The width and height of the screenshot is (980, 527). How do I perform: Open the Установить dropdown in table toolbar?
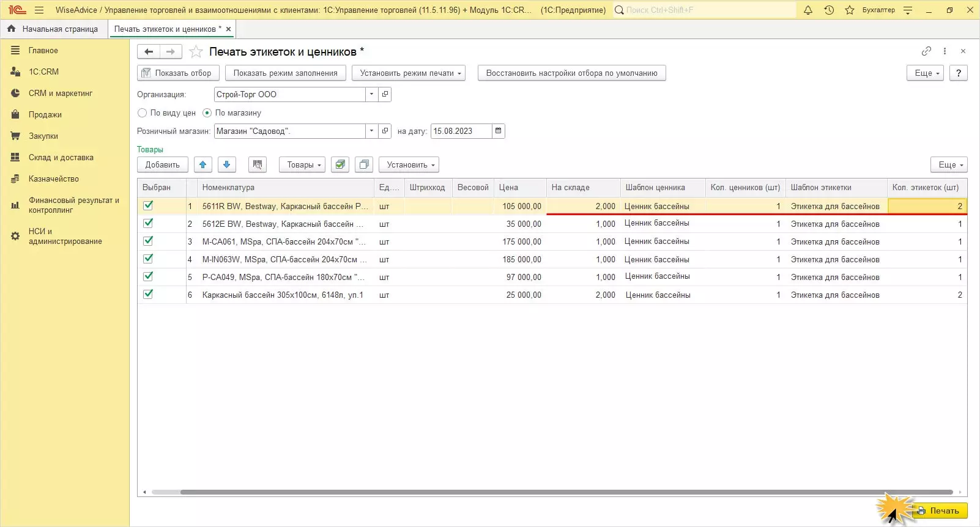pyautogui.click(x=409, y=164)
